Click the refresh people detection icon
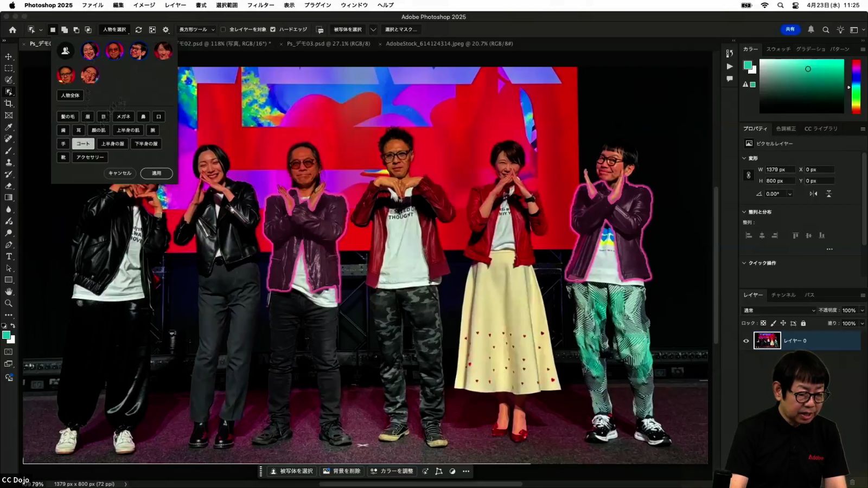This screenshot has height=488, width=868. [138, 30]
